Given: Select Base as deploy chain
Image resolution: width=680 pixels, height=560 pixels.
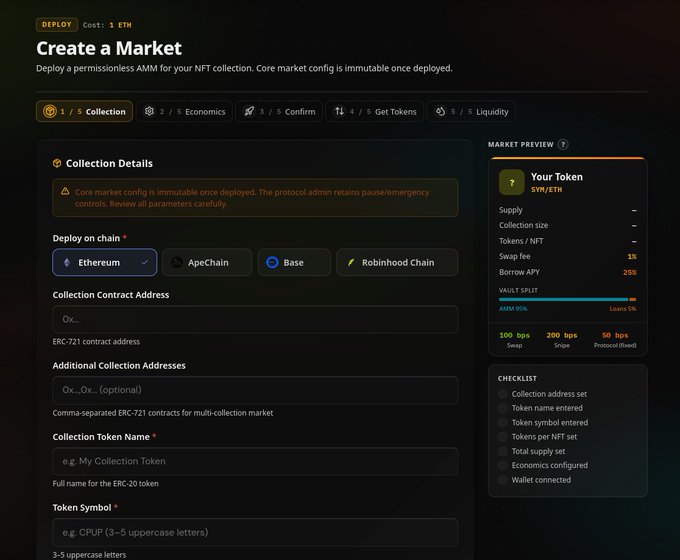Looking at the screenshot, I should click(x=294, y=262).
